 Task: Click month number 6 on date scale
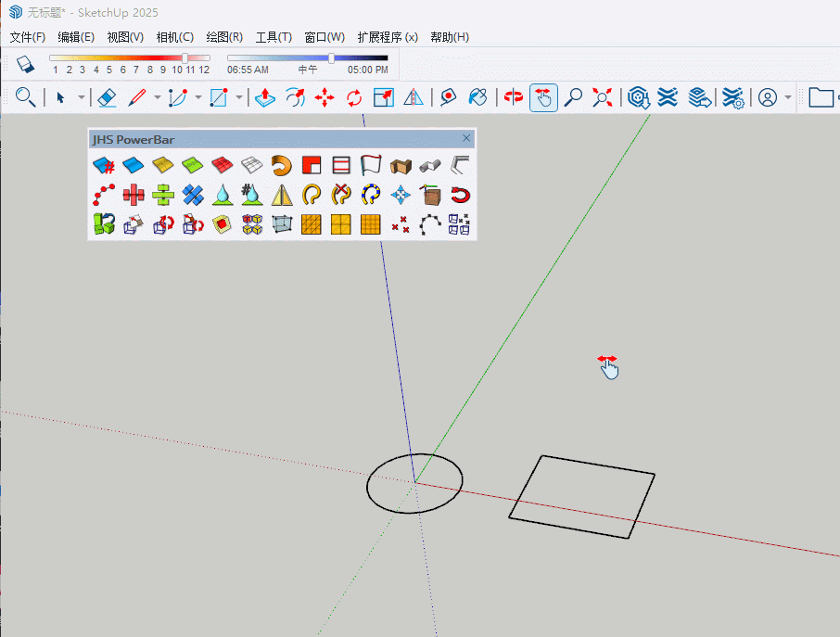point(122,70)
